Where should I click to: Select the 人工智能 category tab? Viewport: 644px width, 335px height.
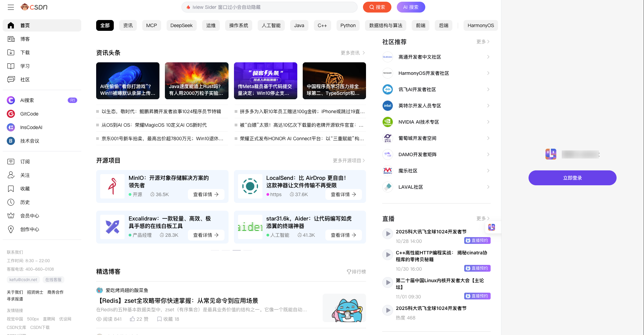pos(271,25)
